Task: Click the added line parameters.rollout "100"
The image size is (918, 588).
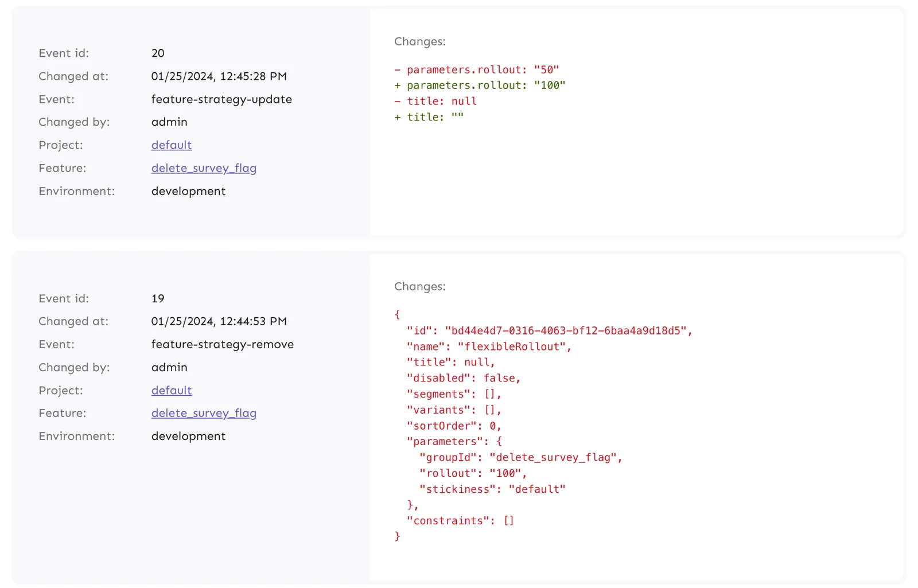Action: [x=480, y=85]
